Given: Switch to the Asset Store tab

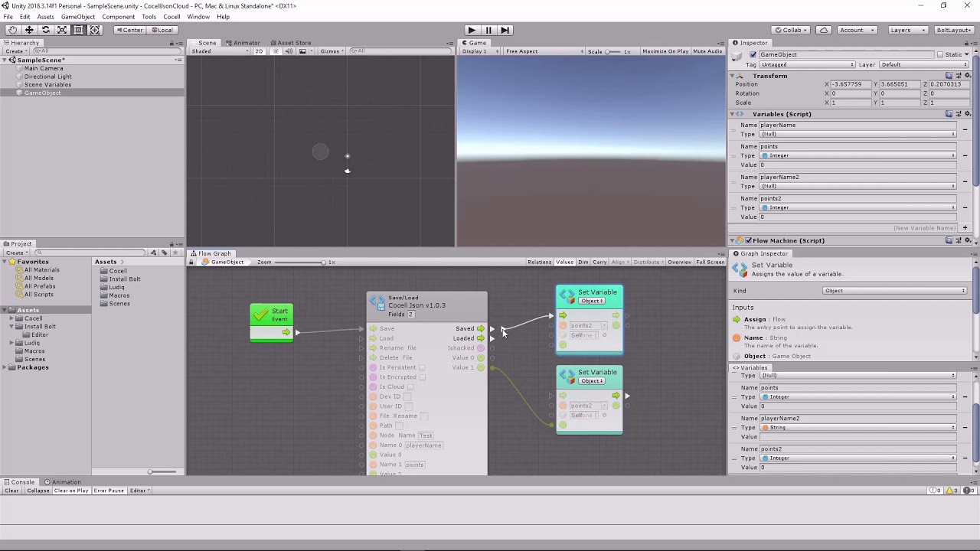Looking at the screenshot, I should [290, 43].
